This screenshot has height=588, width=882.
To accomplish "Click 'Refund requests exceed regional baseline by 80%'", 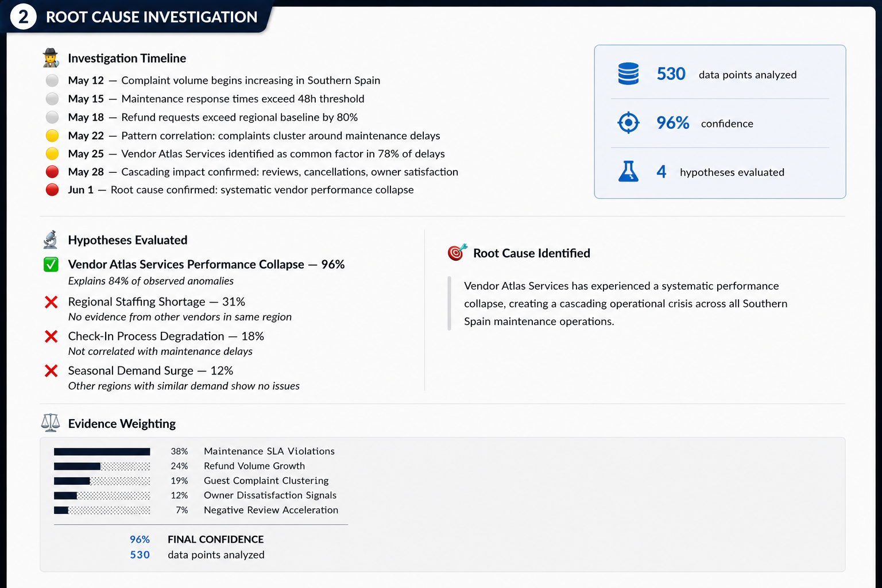I will (x=239, y=117).
